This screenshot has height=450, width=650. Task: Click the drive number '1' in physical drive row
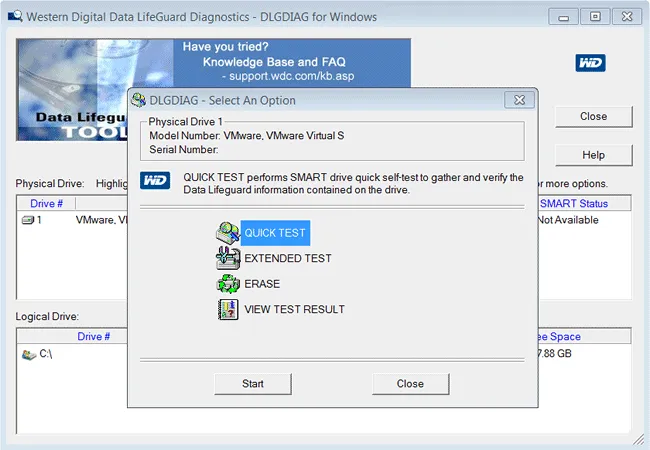pyautogui.click(x=39, y=220)
